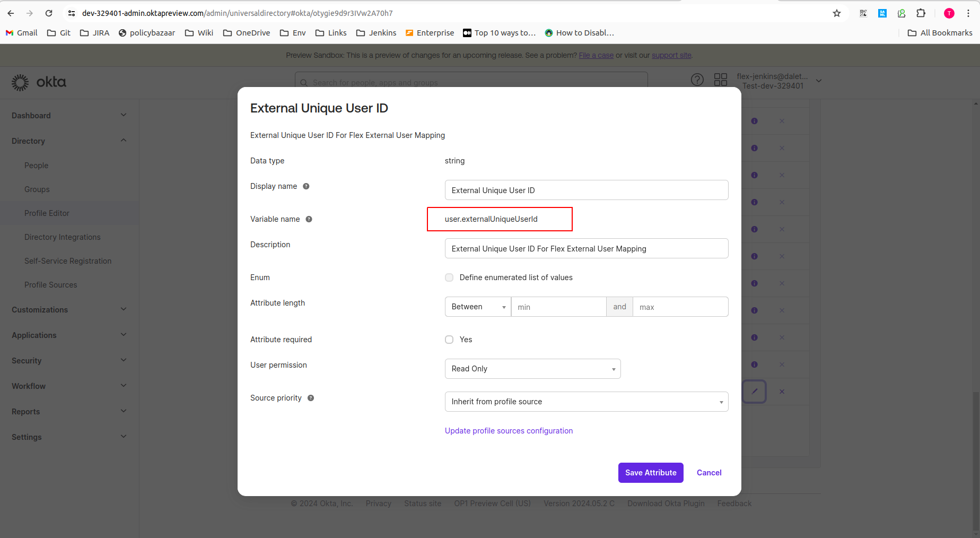This screenshot has height=538, width=980.
Task: Open Update profile sources configuration link
Action: 509,431
